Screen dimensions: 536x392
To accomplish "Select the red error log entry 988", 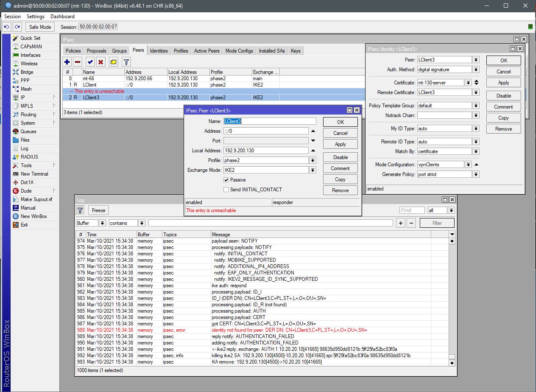I will click(262, 330).
